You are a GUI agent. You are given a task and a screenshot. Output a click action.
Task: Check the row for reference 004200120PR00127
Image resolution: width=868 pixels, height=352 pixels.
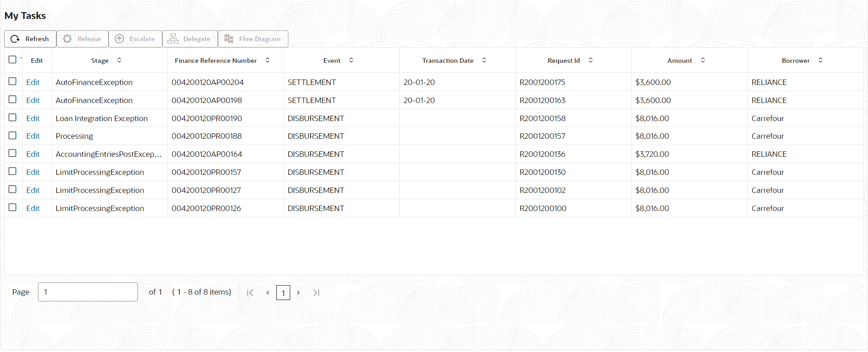click(x=13, y=189)
